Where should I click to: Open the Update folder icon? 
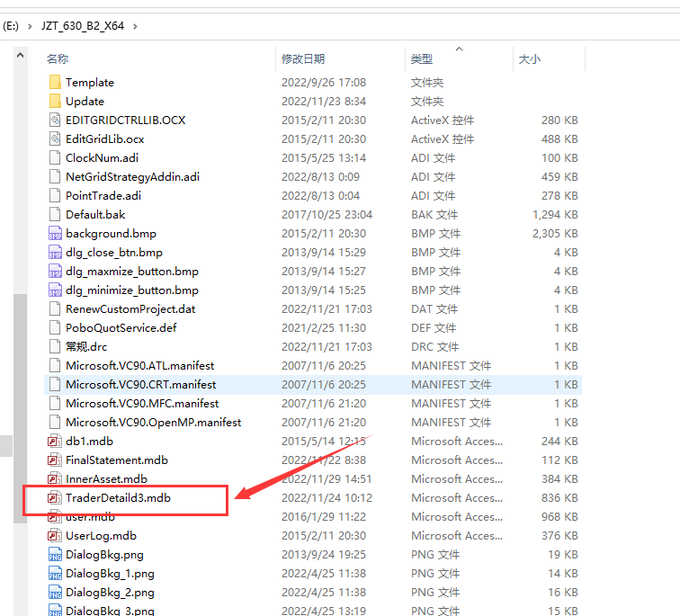pyautogui.click(x=55, y=101)
